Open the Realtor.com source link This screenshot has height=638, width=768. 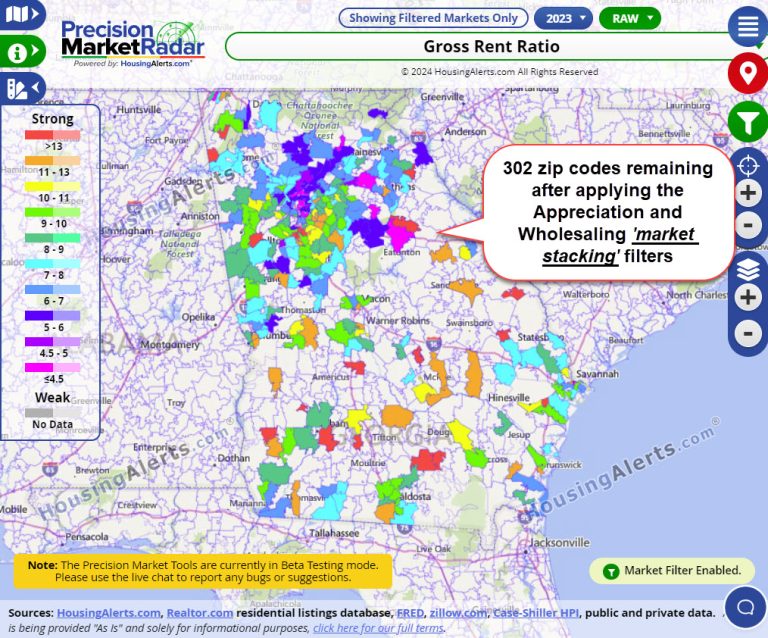pos(199,612)
